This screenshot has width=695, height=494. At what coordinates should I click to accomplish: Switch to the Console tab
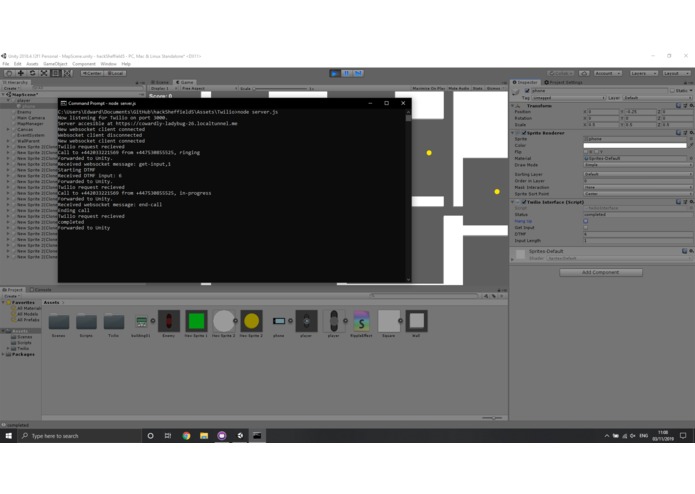(41, 290)
